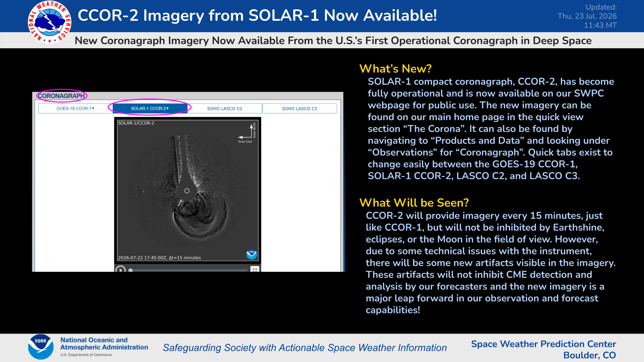Click the National Weather Service logo

click(50, 22)
